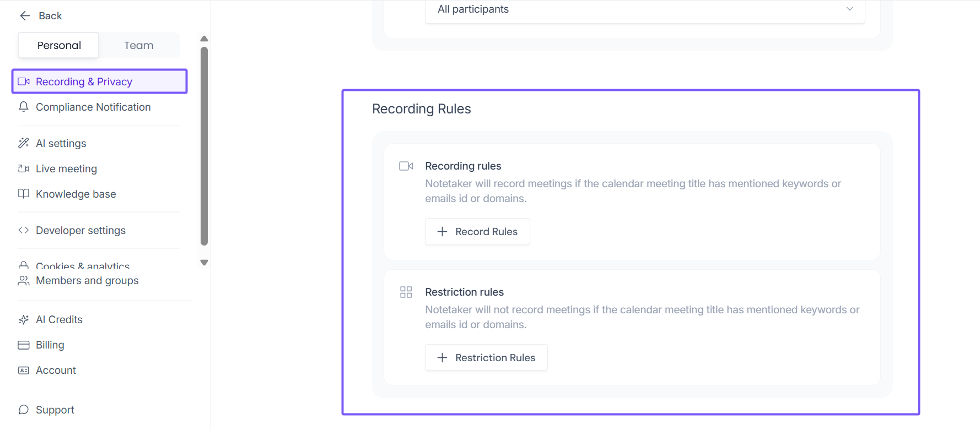Click the Knowledge base book icon

(x=24, y=194)
